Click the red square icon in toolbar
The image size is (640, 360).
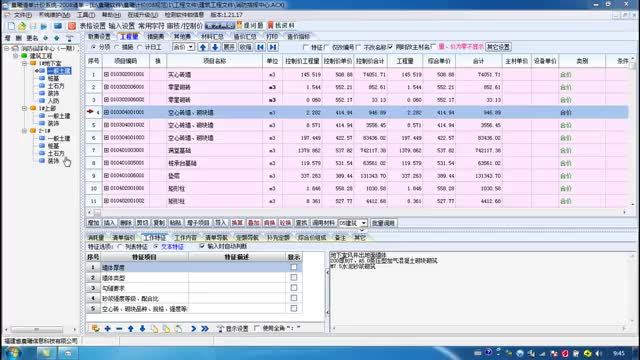[72, 26]
